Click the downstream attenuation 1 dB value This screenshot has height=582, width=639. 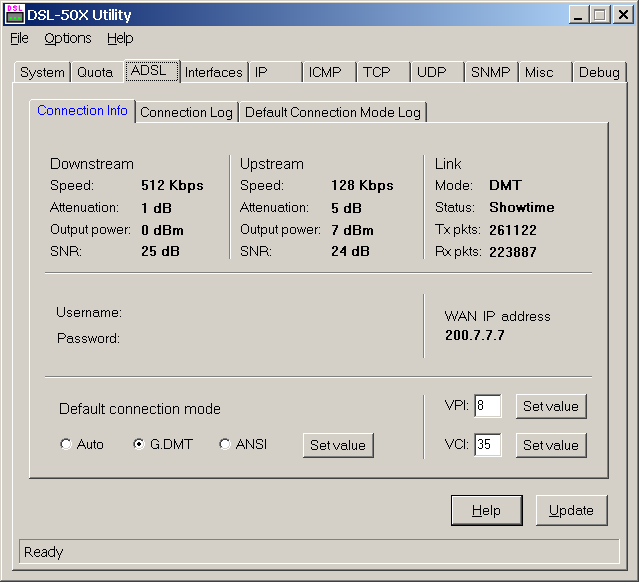pyautogui.click(x=156, y=208)
